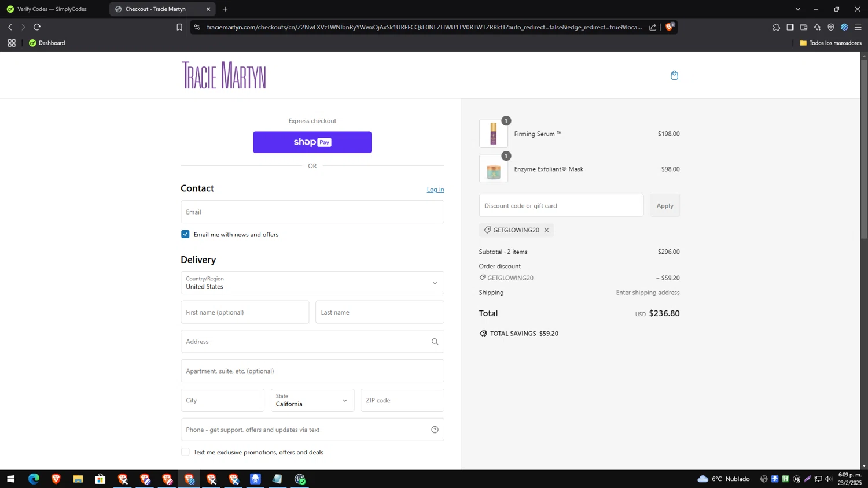This screenshot has height=488, width=868.
Task: Select the Checkout - Tracie Martyn tab
Action: click(156, 9)
